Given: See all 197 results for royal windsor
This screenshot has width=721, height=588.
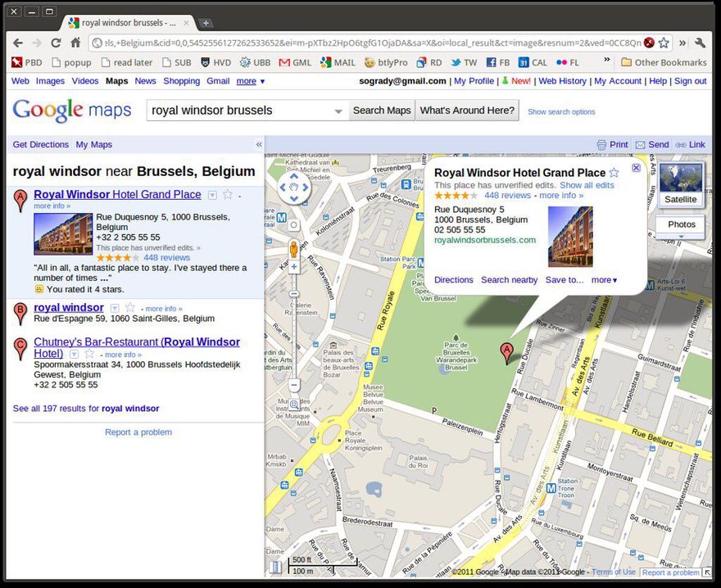Looking at the screenshot, I should tap(86, 409).
